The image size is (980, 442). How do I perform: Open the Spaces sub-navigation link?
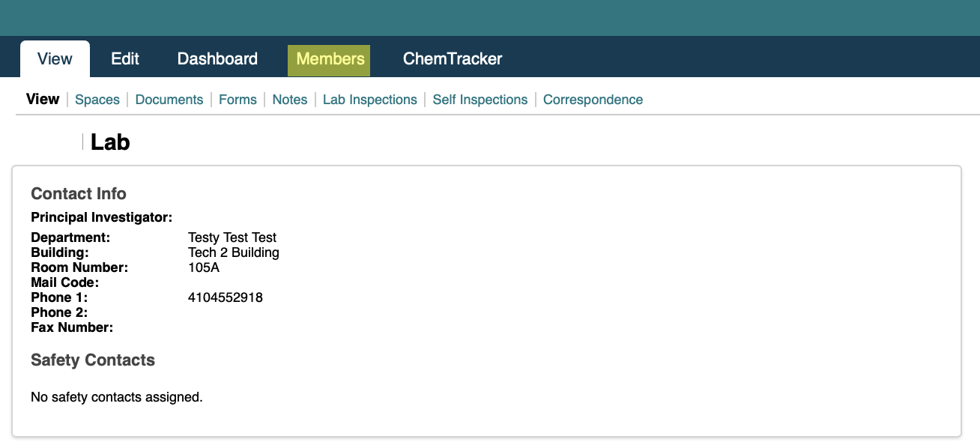point(97,100)
